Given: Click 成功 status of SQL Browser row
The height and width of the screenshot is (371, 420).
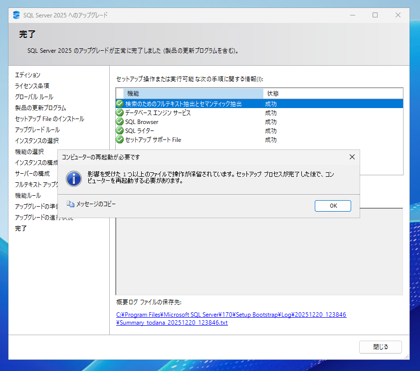Looking at the screenshot, I should pos(271,122).
